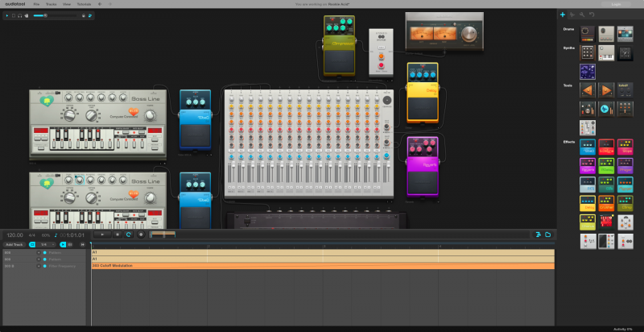The width and height of the screenshot is (644, 332).
Task: Click the purple effect pedal on desktop
Action: tap(423, 165)
